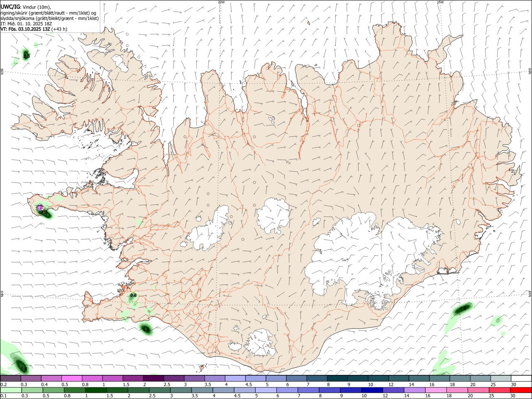The width and height of the screenshot is (532, 399).
Task: Click the purple snow marker on the Snæfellsnes peninsula tip
Action: (40, 207)
